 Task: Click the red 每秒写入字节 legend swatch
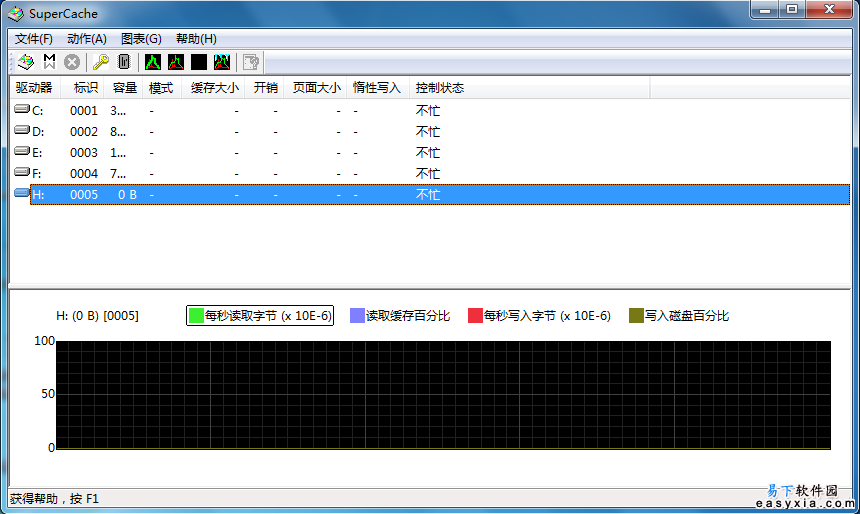[x=475, y=315]
